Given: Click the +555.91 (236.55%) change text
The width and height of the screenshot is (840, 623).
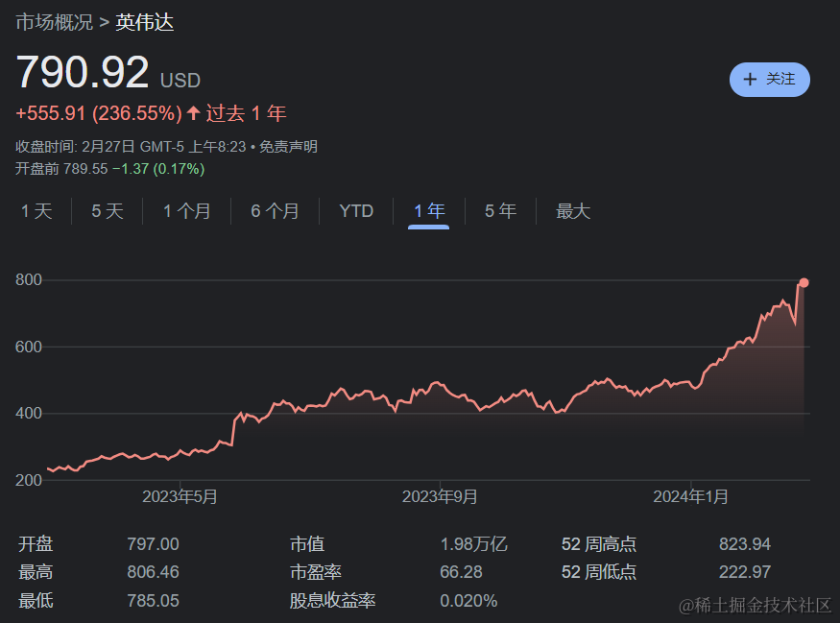Looking at the screenshot, I should (99, 113).
